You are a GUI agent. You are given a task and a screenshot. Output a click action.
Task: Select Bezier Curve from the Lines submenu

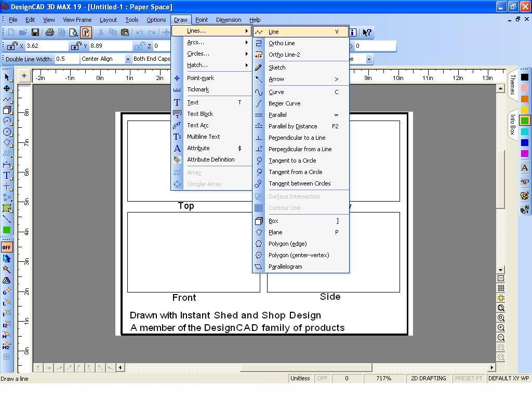tap(286, 103)
